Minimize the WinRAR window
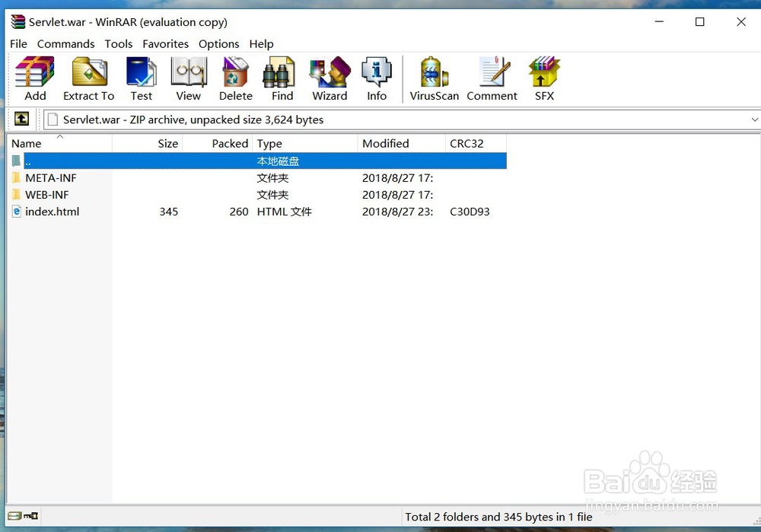761x532 pixels. coord(659,22)
